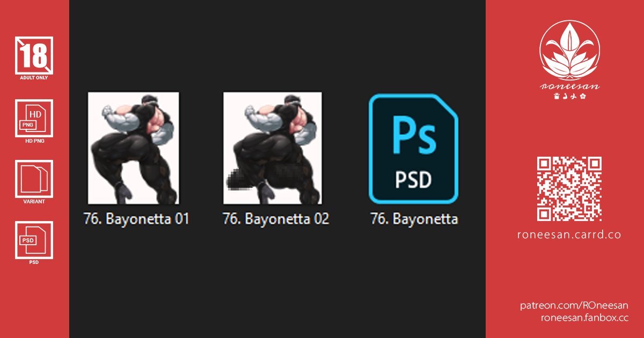Click the ADULT ONLY label
The width and height of the screenshot is (644, 338).
(x=34, y=78)
